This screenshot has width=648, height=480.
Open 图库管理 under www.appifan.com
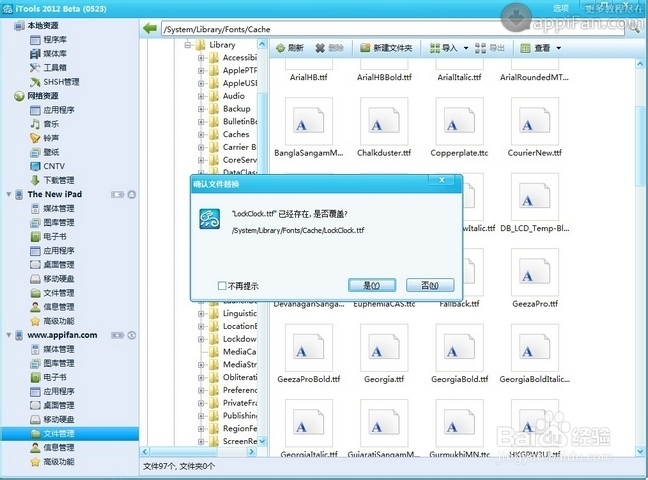[x=52, y=363]
